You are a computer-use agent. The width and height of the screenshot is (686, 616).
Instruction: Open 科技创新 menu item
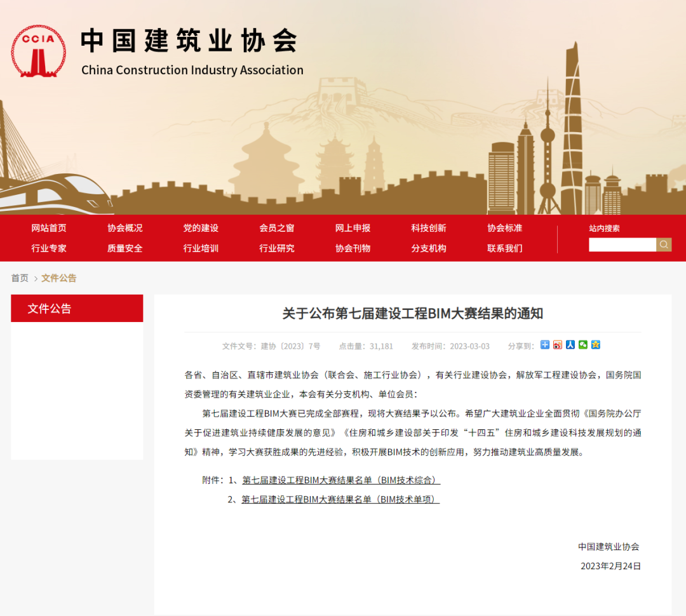pos(429,228)
